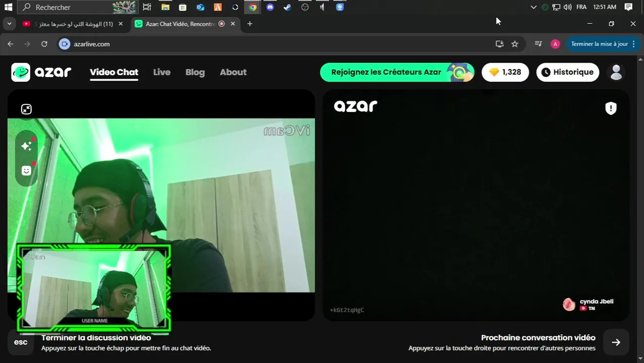Open Outlook from taskbar

coord(200,7)
